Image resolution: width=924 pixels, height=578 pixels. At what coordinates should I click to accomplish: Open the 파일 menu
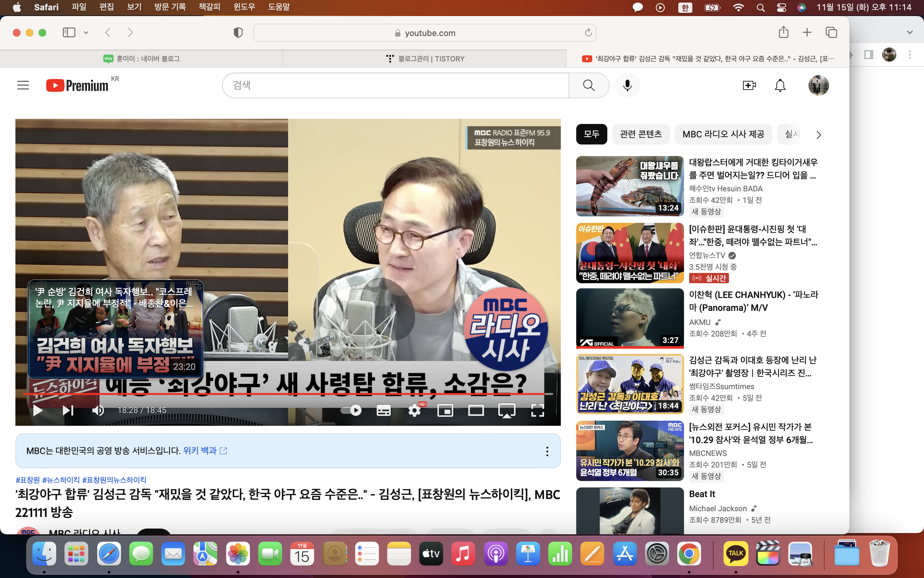[x=79, y=7]
